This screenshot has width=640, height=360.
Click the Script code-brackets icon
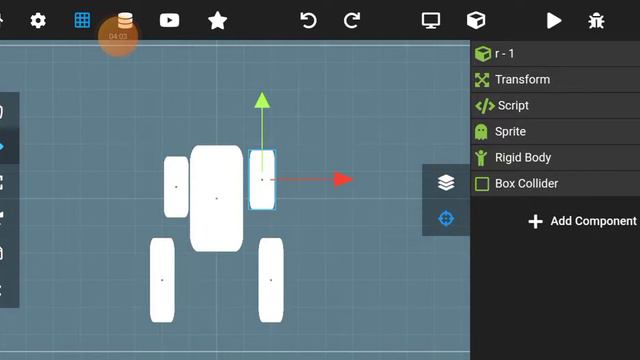484,106
